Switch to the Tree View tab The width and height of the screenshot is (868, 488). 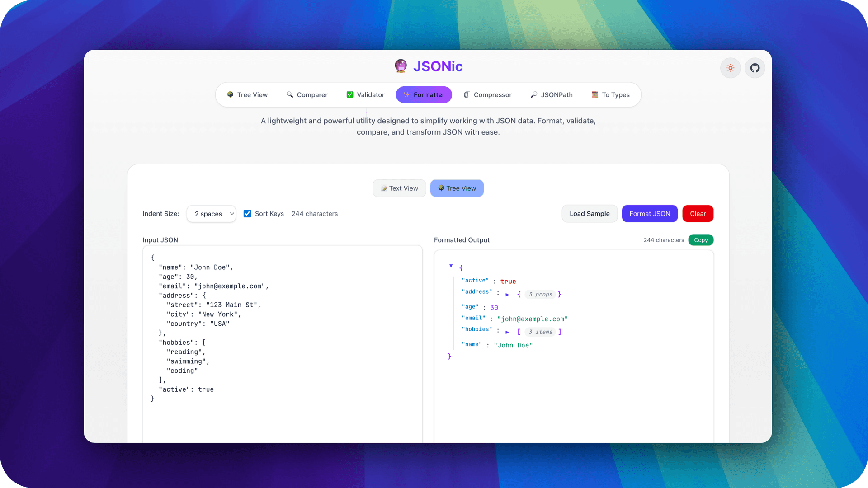click(247, 94)
